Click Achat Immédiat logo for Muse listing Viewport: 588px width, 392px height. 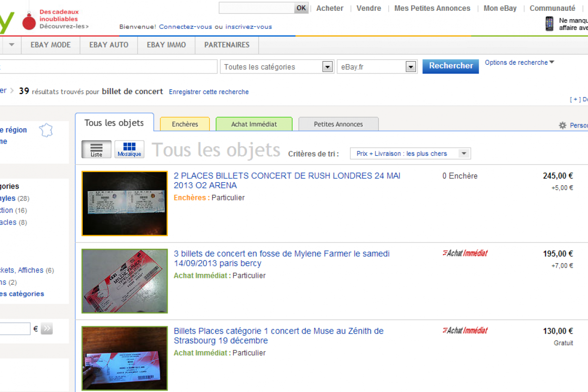click(465, 331)
